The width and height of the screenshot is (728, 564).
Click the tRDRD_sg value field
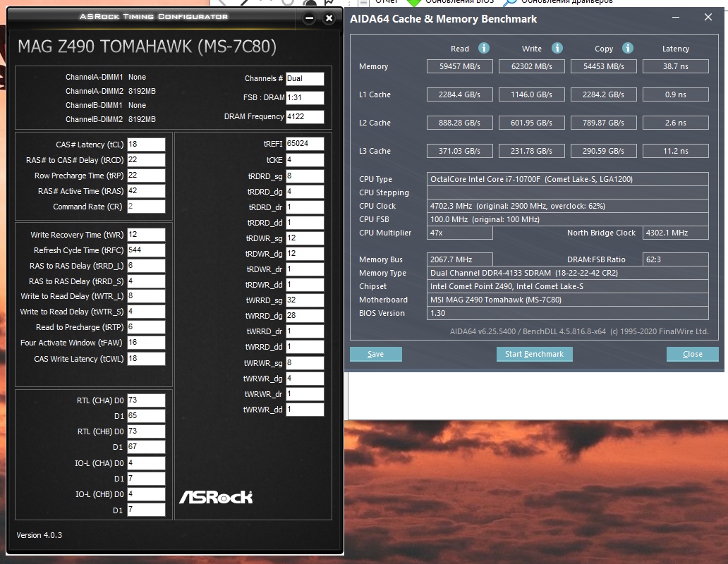[x=305, y=176]
